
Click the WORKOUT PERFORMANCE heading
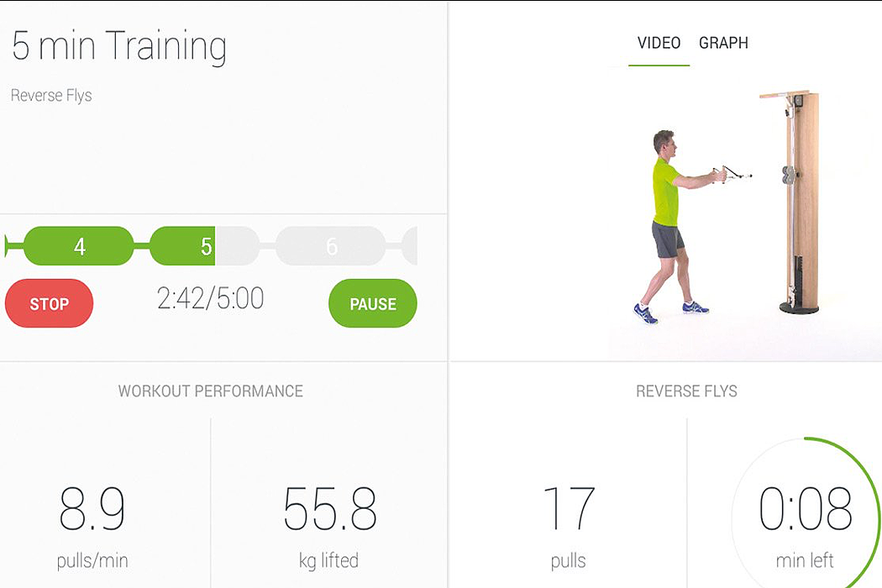point(210,391)
